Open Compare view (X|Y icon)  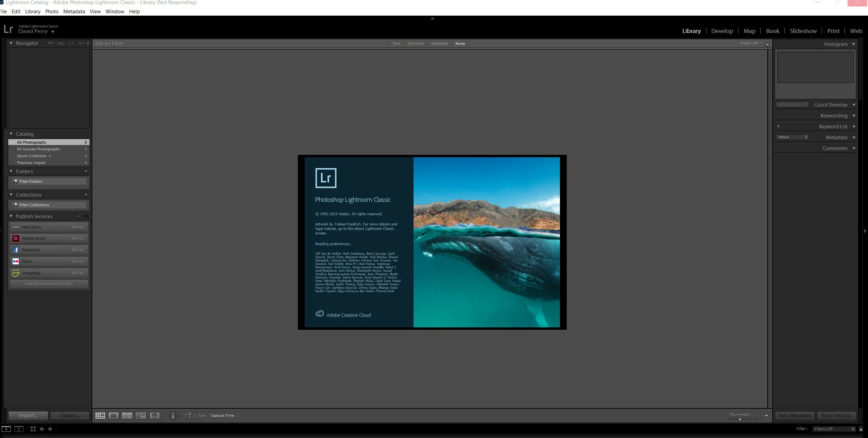(x=127, y=416)
